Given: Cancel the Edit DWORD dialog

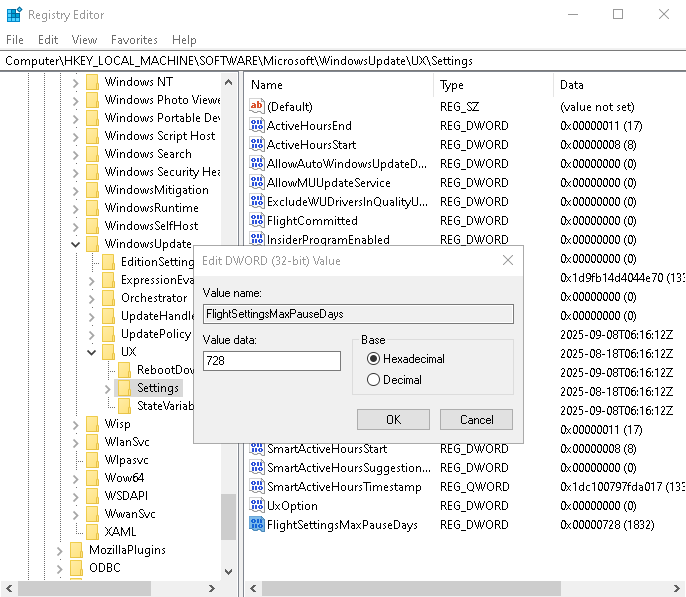Looking at the screenshot, I should [x=476, y=419].
